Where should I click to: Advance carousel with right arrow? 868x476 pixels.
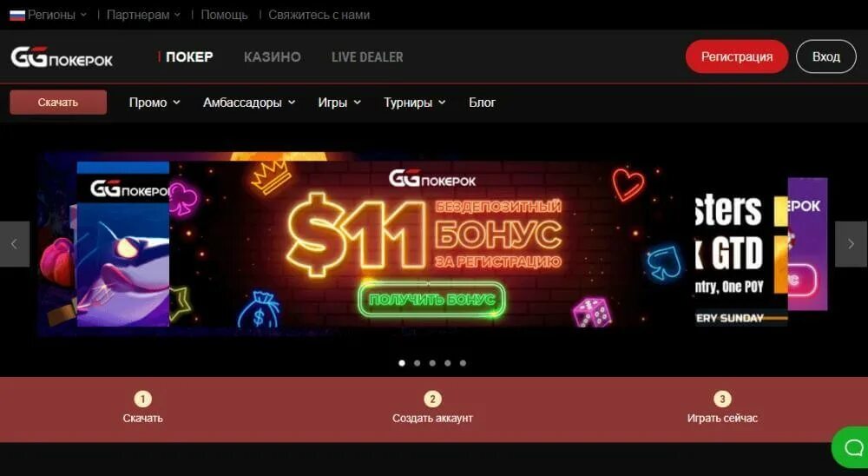(x=851, y=244)
